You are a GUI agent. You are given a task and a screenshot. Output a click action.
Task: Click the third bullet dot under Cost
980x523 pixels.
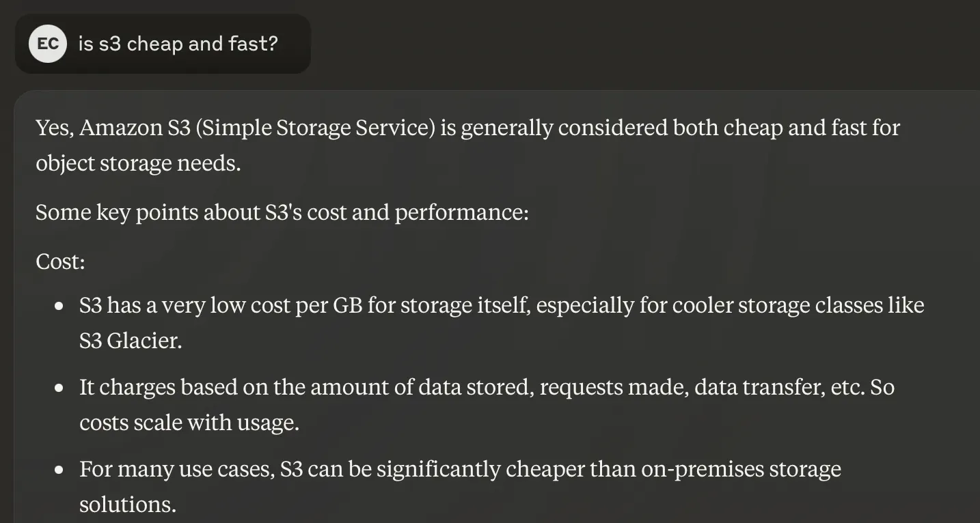tap(59, 470)
